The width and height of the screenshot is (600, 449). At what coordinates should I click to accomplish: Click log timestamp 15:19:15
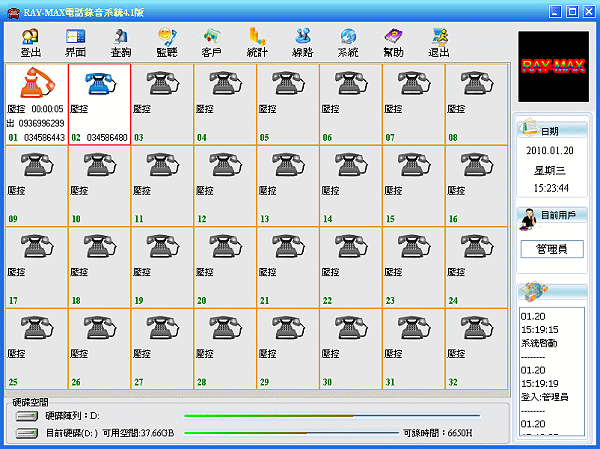(x=540, y=330)
